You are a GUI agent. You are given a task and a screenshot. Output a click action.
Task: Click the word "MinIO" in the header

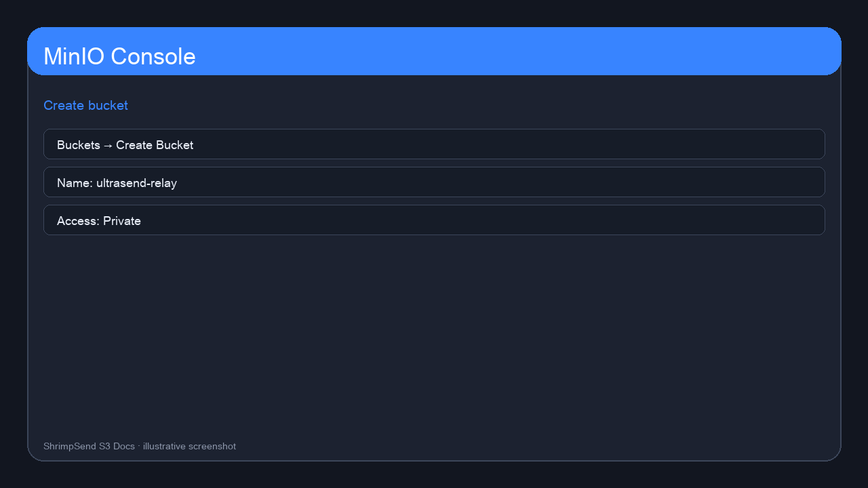click(x=73, y=56)
